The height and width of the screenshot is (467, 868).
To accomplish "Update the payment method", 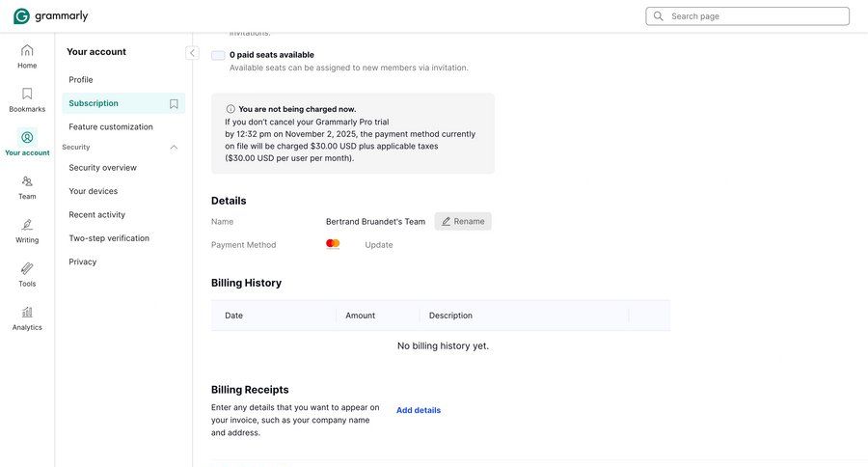I will pos(379,245).
